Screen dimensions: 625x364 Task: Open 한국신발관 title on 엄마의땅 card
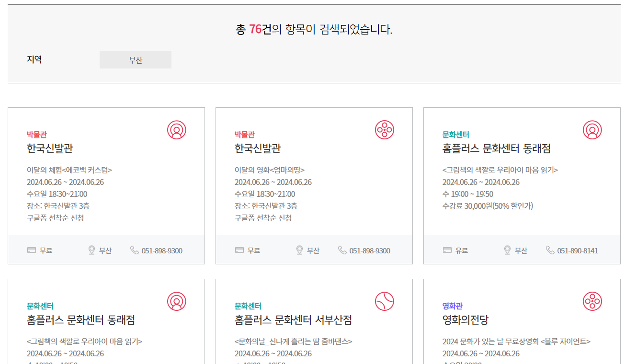pos(258,148)
